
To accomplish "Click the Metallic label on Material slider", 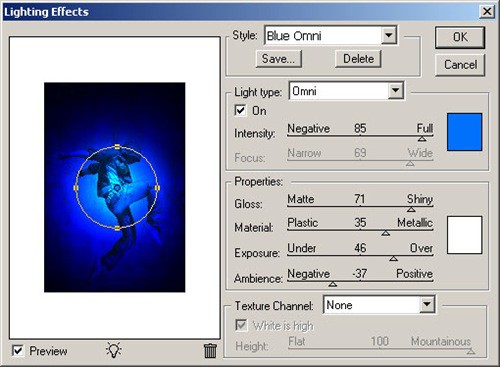I will pyautogui.click(x=415, y=222).
